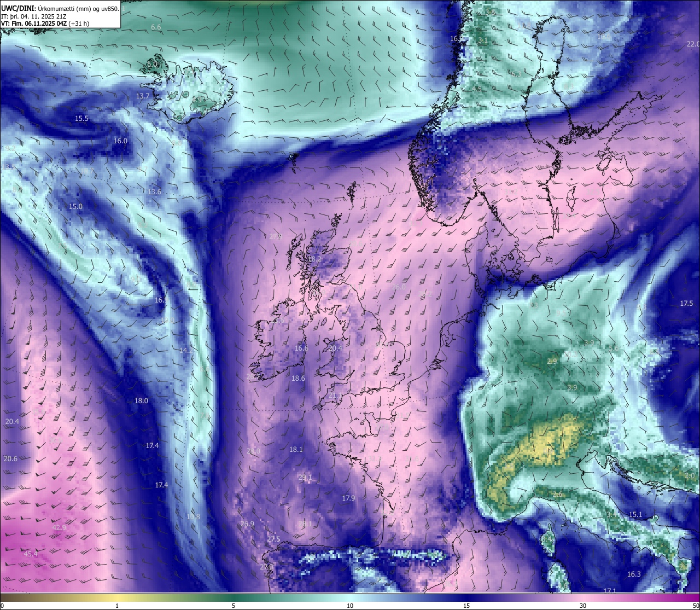Select the 6.6 value north of Iceland
Screen dimensions: 700x610
coord(156,27)
